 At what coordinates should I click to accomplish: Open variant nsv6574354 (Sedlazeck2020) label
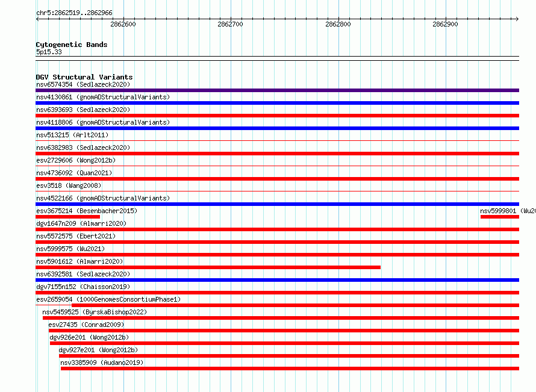(x=83, y=84)
